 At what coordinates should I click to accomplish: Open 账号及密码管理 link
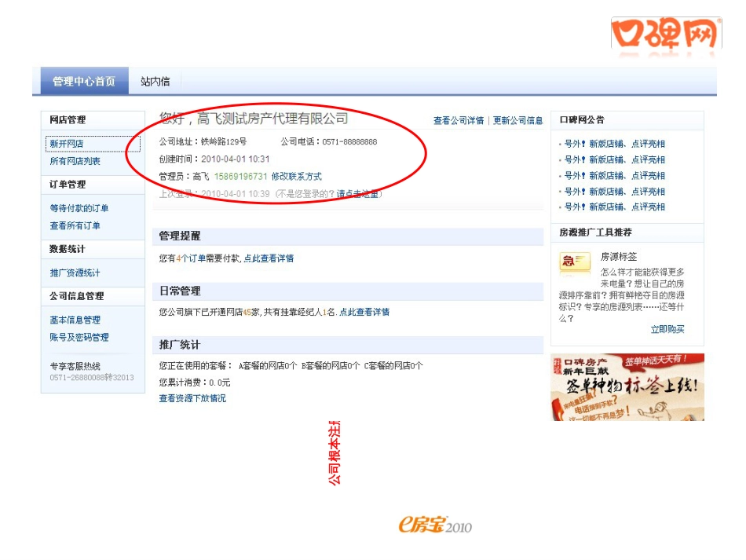coord(79,337)
